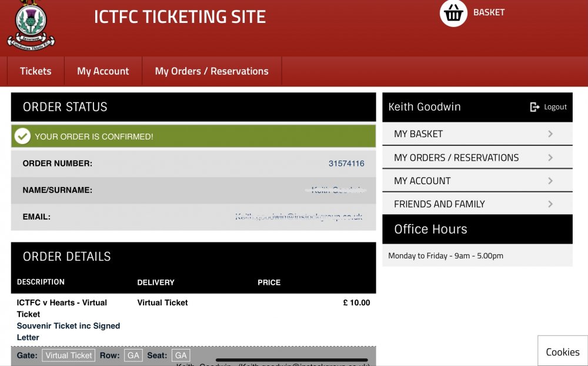588x366 pixels.
Task: Click the Virtual Ticket delivery cell
Action: pyautogui.click(x=162, y=302)
